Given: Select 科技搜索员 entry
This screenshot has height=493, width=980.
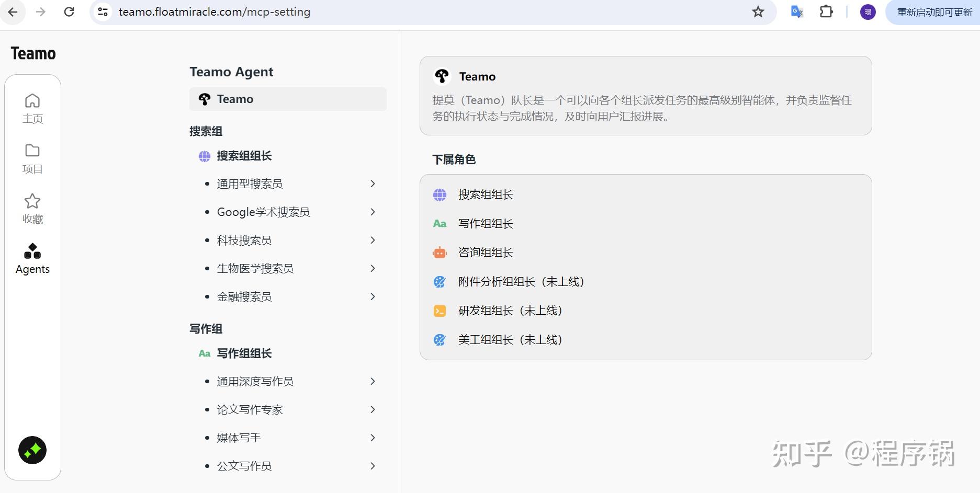Looking at the screenshot, I should pyautogui.click(x=244, y=240).
